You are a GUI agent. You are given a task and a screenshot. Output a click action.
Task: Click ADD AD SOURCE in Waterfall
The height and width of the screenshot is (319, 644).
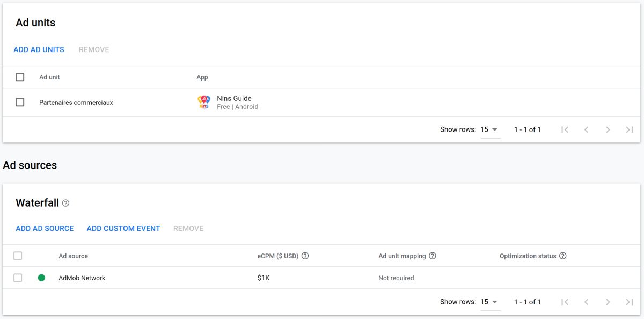[45, 228]
